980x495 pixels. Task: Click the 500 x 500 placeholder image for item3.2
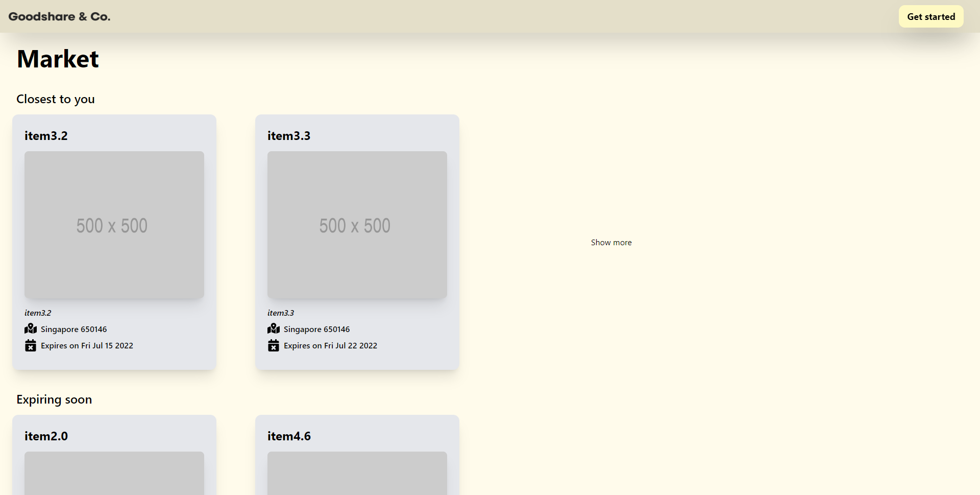point(114,225)
